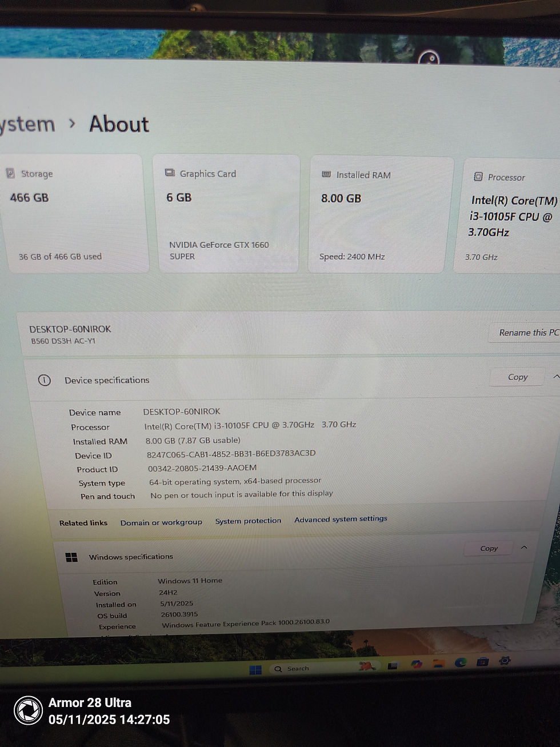Image resolution: width=560 pixels, height=747 pixels.
Task: Click the Rename this PC button
Action: click(x=525, y=332)
